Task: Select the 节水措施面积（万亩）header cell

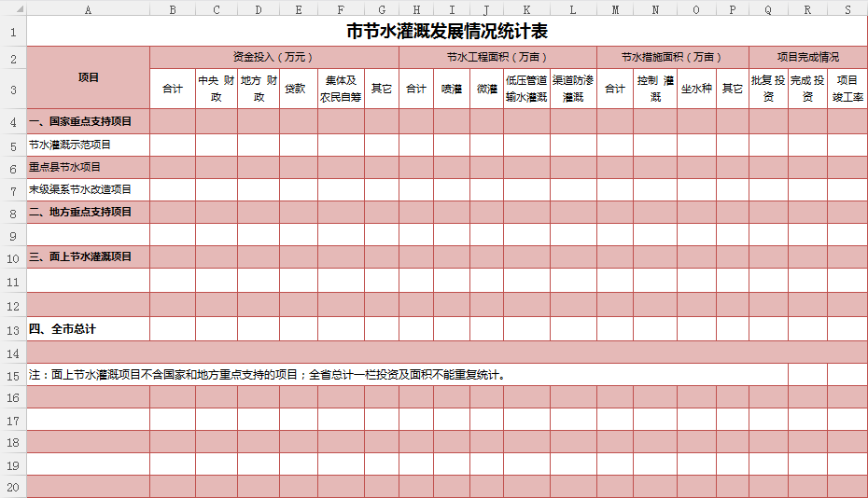Action: (672, 57)
